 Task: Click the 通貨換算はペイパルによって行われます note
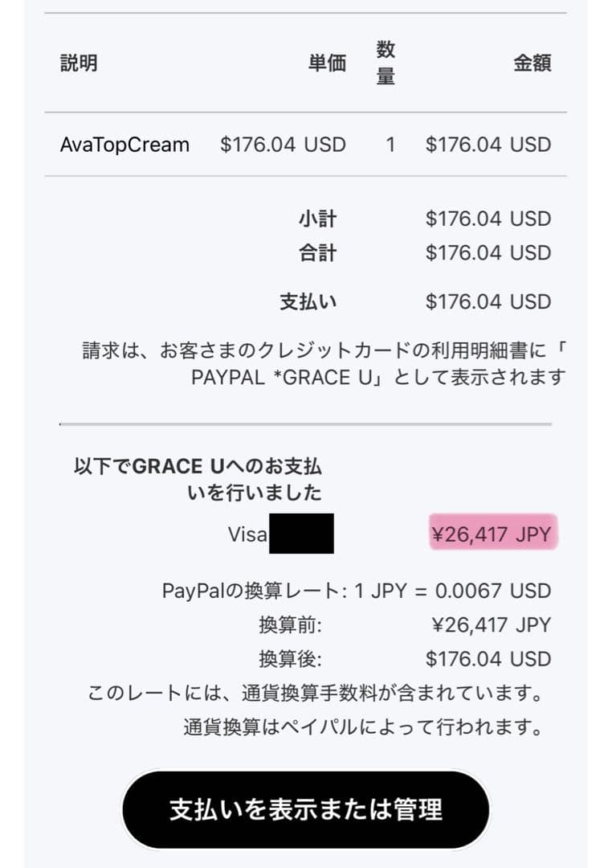coord(363,727)
